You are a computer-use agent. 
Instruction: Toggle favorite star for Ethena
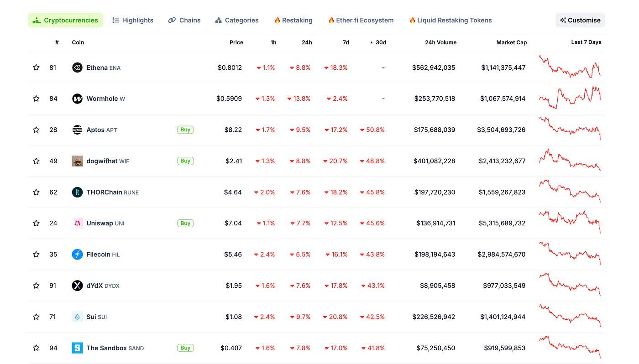[x=36, y=68]
